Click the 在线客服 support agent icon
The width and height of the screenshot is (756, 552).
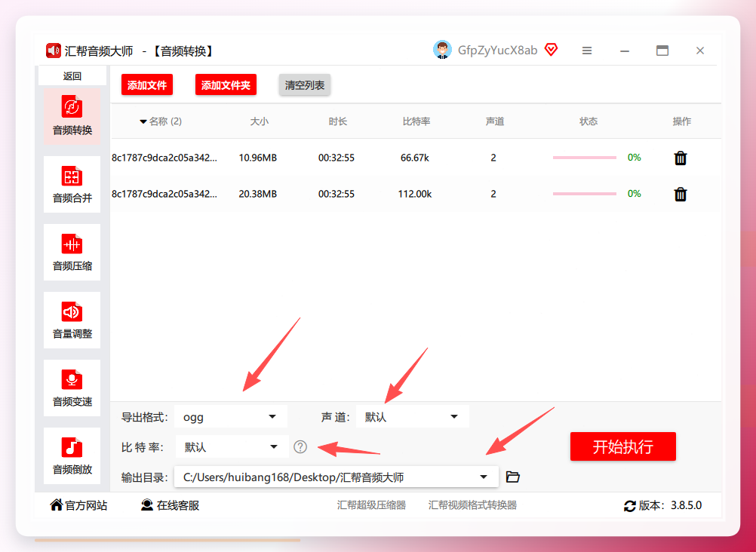click(x=147, y=504)
